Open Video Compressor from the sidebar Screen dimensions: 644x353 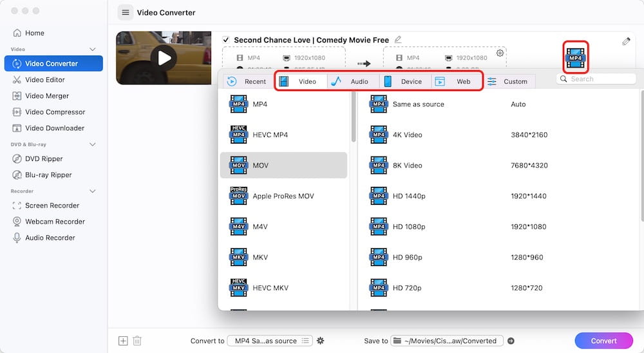[49, 112]
